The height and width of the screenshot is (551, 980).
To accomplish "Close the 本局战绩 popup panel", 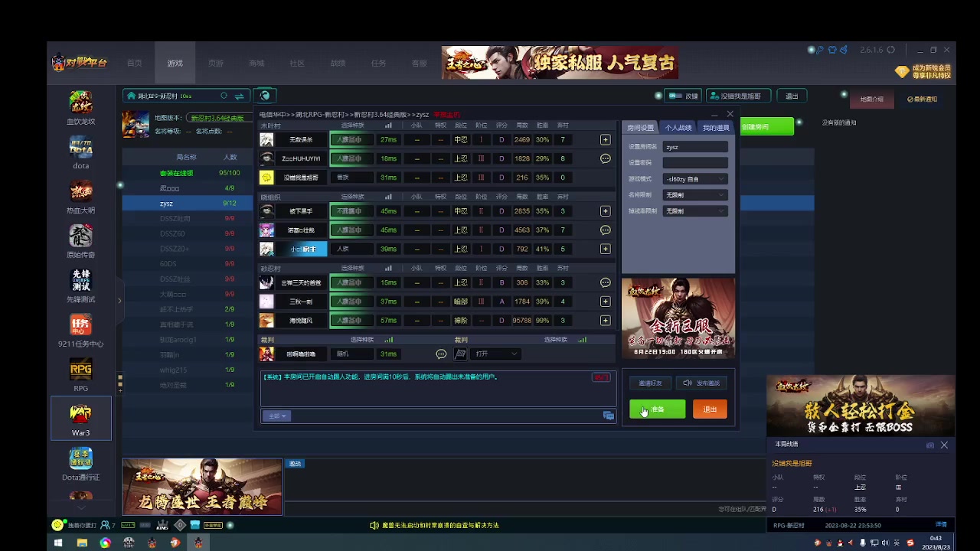I will pos(944,445).
